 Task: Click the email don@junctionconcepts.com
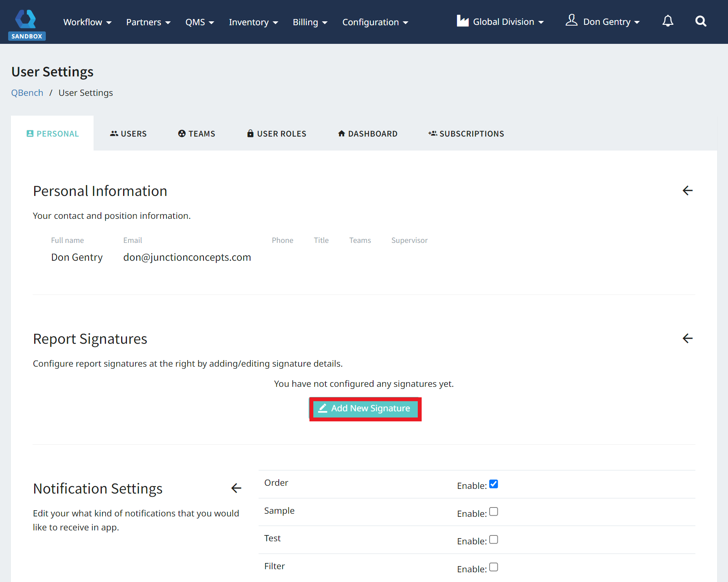pos(187,257)
